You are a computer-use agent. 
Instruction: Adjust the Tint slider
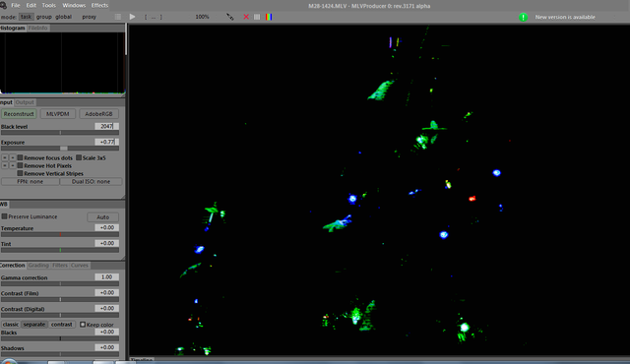[60, 250]
